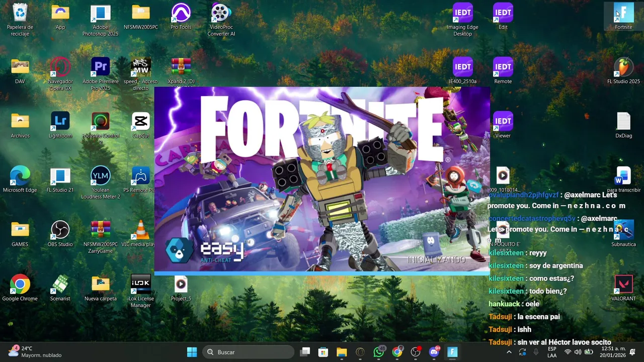Launch Subnautica desktop shortcut
The image size is (644, 362).
pos(624,234)
